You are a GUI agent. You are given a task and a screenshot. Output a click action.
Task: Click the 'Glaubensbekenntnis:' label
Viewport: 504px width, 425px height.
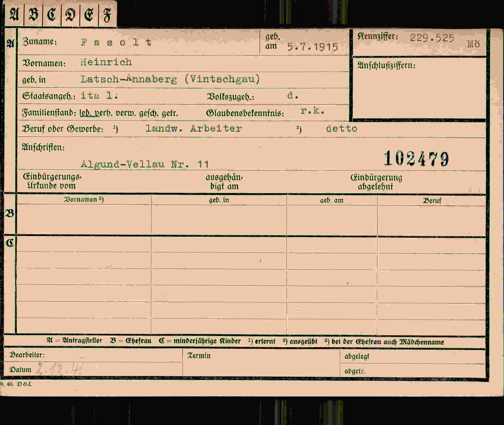click(245, 113)
